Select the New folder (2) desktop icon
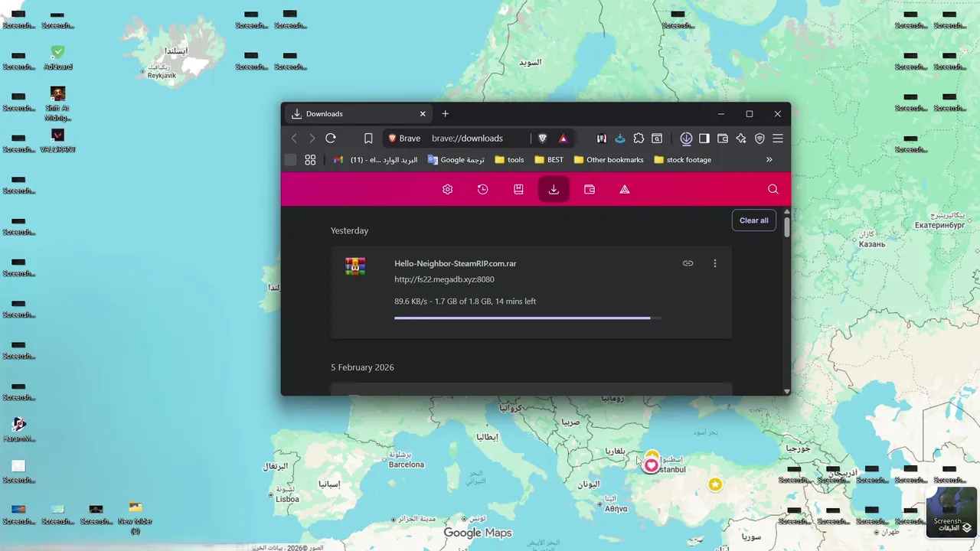 136,517
